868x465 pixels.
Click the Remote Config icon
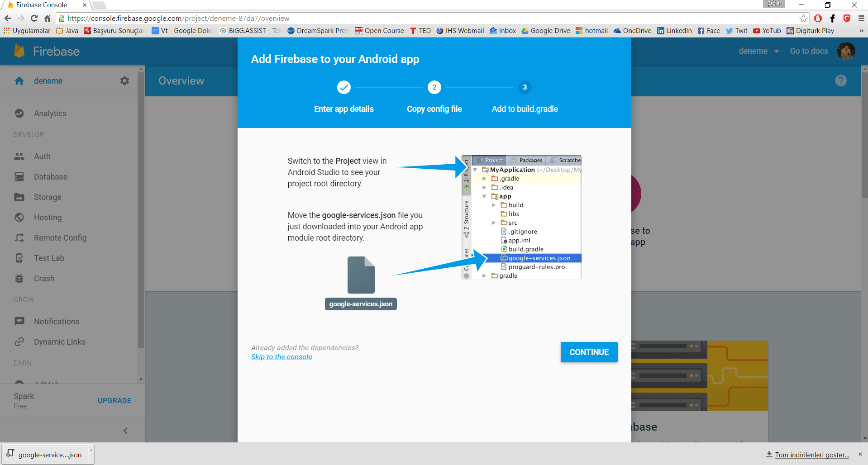(19, 237)
